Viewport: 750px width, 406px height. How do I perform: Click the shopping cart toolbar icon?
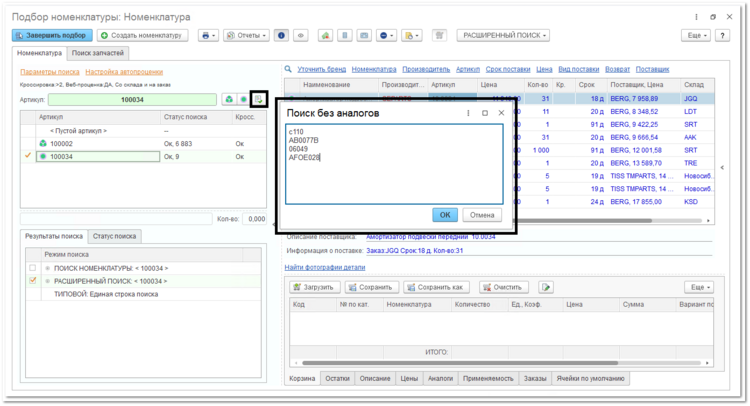(x=440, y=35)
